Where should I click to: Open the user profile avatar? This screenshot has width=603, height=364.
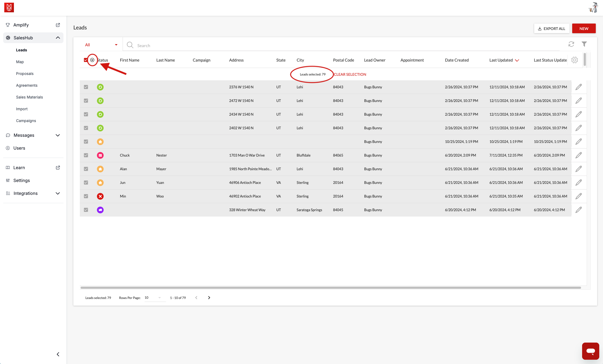coord(593,7)
